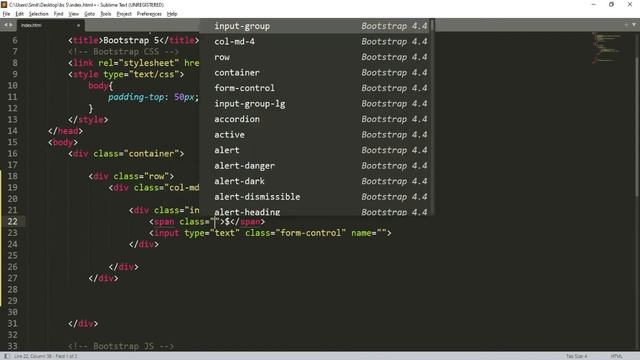Click line and column status text
This screenshot has height=360, width=640.
click(x=46, y=356)
